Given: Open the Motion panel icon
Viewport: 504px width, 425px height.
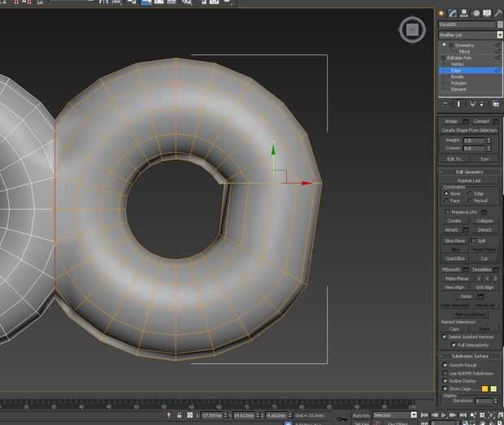Looking at the screenshot, I should (x=476, y=13).
